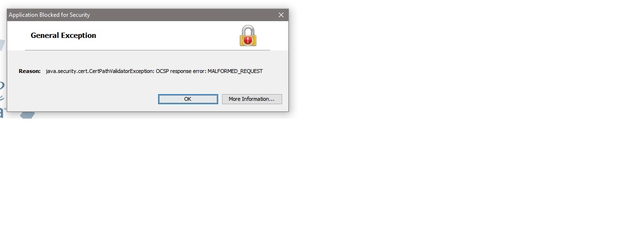Click the blank title bar area beside the close X
The width and height of the screenshot is (644, 242).
point(183,15)
